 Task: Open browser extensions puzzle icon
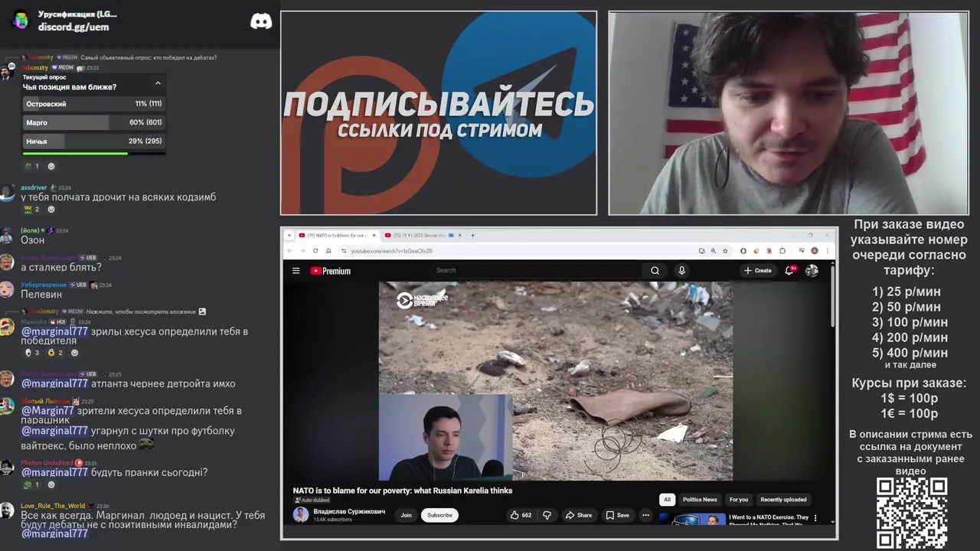[782, 250]
